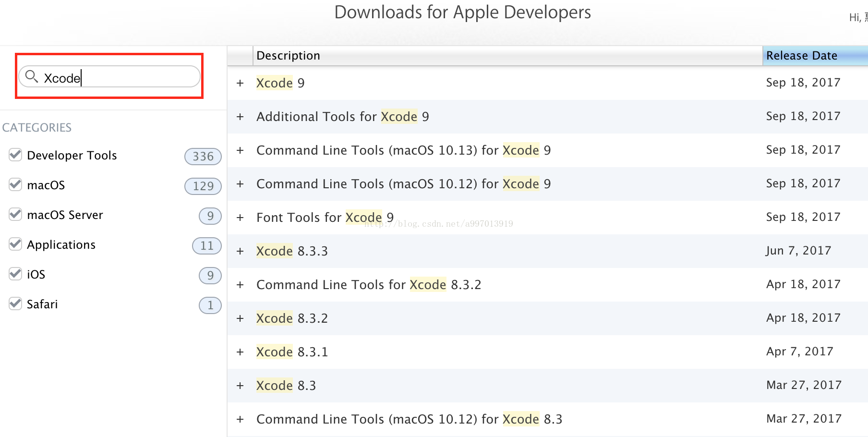Screen dimensions: 868x437
Task: Uncheck the Safari category checkbox
Action: tap(15, 303)
